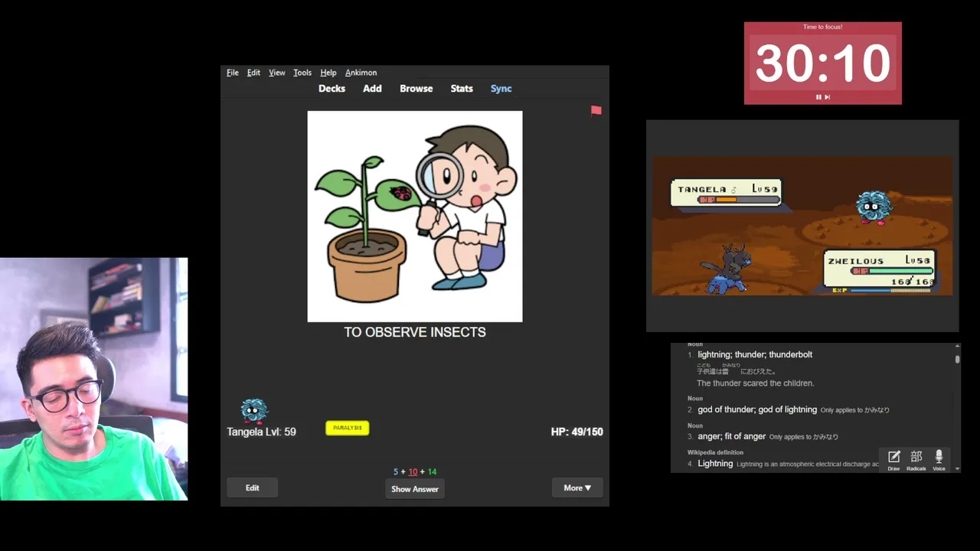
Task: Click Zweilous's HP bar in game
Action: pyautogui.click(x=893, y=271)
